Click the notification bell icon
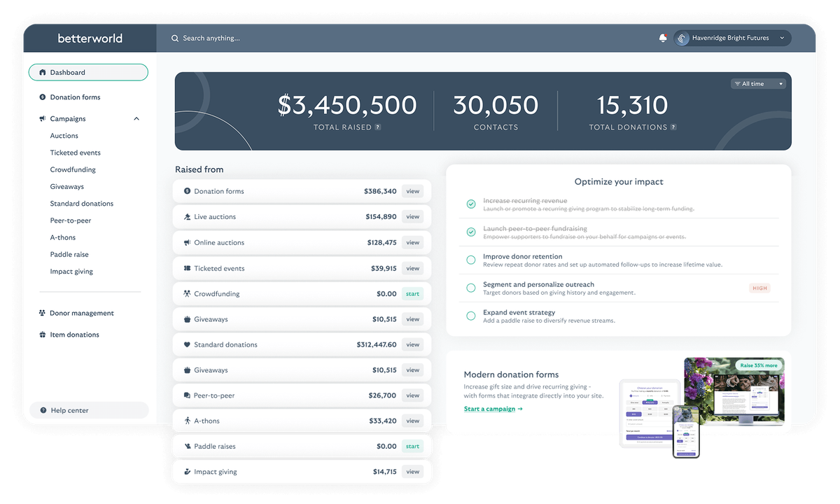 (x=663, y=38)
